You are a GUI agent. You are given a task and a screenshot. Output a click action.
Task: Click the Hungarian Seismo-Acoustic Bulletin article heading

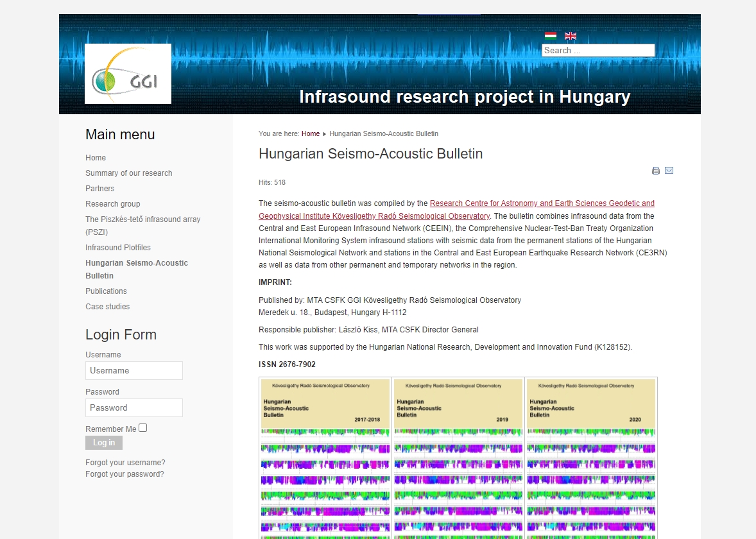point(371,154)
